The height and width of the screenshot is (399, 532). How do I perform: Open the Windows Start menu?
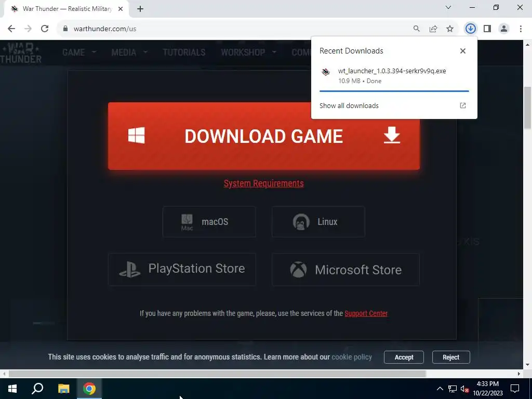pyautogui.click(x=12, y=389)
